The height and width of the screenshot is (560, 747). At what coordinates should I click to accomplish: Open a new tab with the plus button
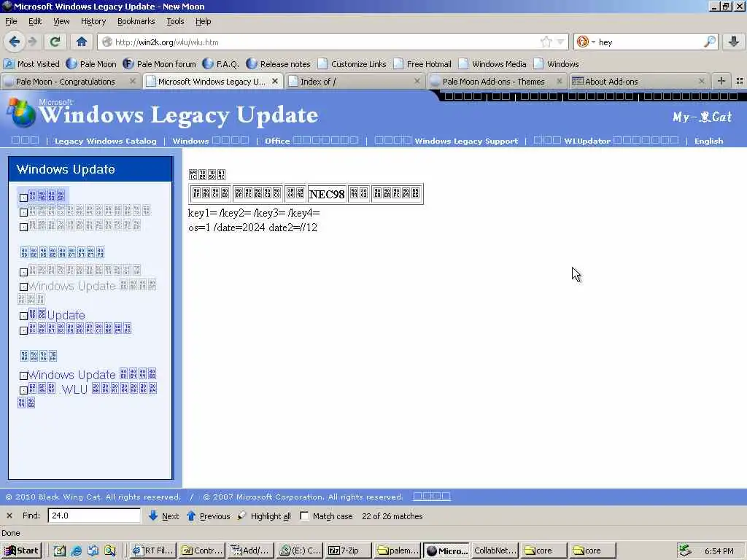[721, 81]
